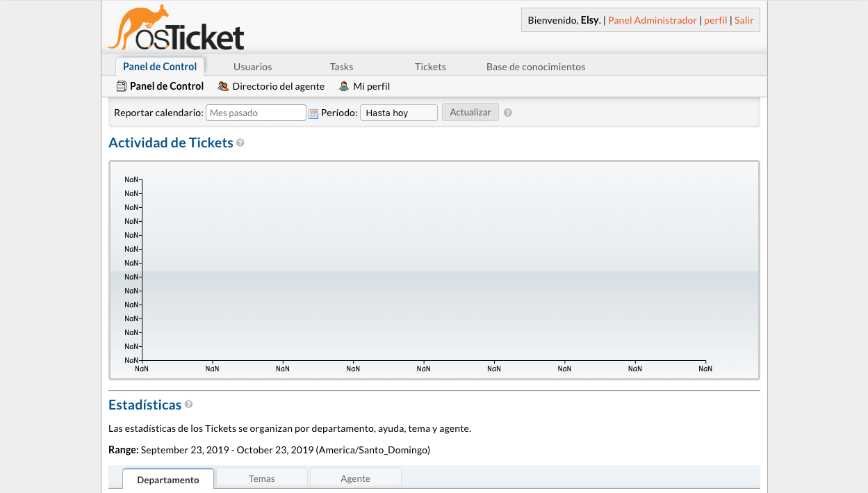Select the Agente statistics tab
Screen dimensions: 868x493
click(355, 478)
